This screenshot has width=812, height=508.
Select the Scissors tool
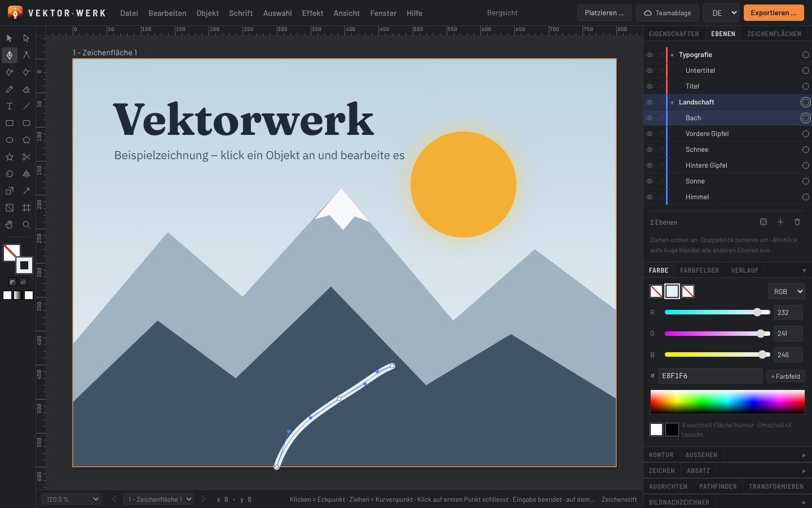click(x=27, y=157)
